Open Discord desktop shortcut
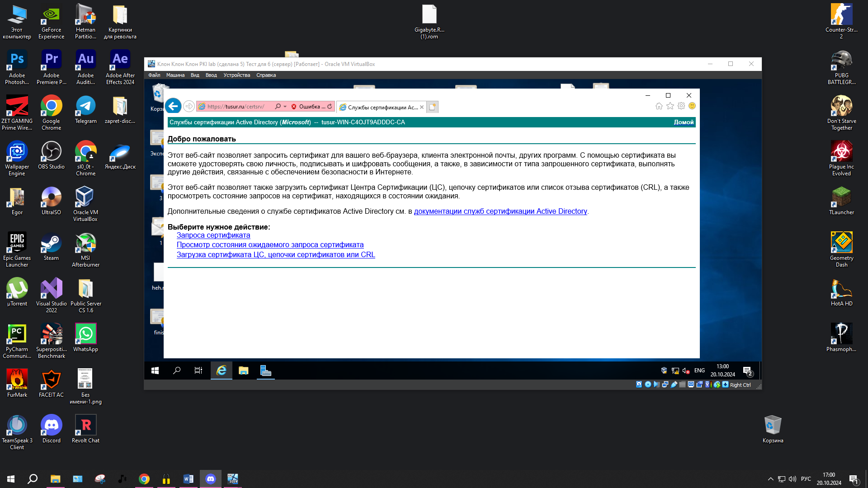 pos(51,429)
